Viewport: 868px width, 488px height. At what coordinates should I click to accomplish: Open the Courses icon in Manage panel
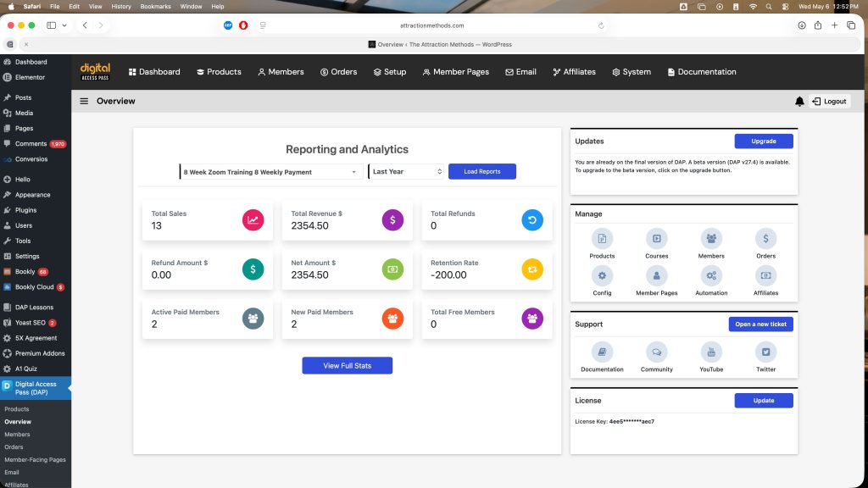tap(657, 238)
